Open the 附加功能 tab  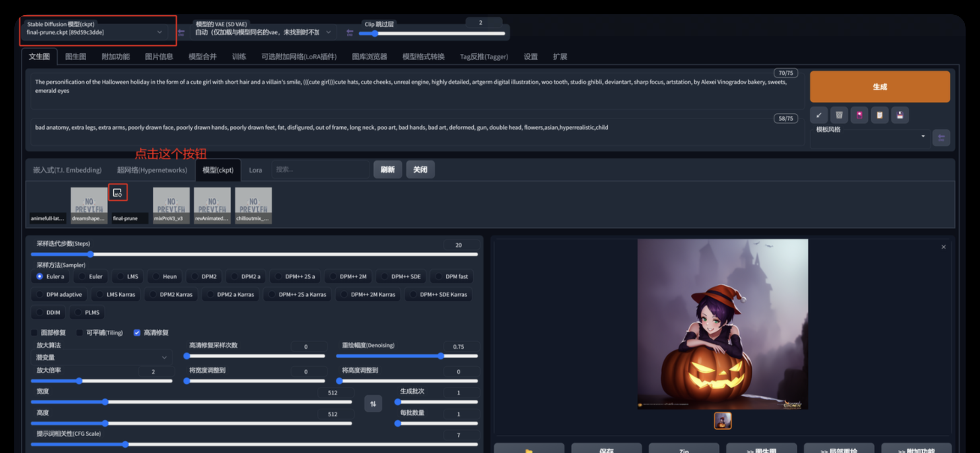(115, 56)
